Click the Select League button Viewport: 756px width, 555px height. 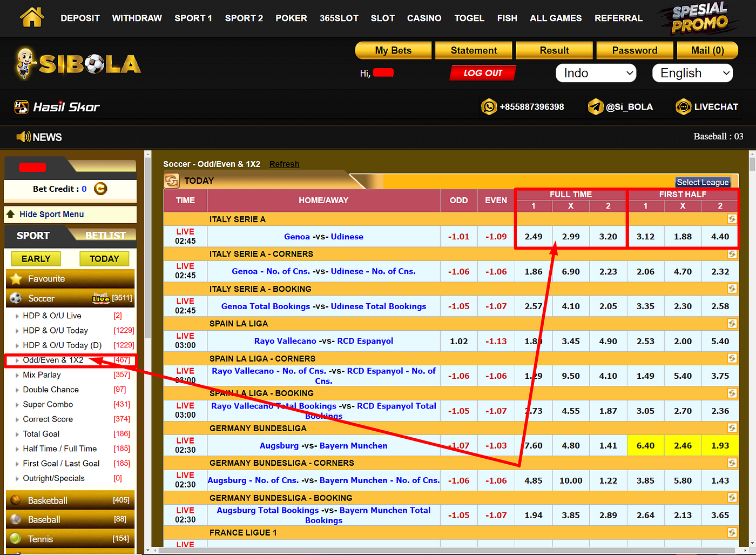[703, 182]
